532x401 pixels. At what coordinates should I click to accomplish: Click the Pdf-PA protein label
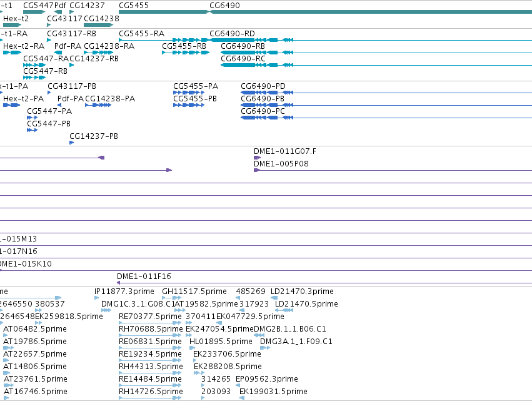coord(71,98)
